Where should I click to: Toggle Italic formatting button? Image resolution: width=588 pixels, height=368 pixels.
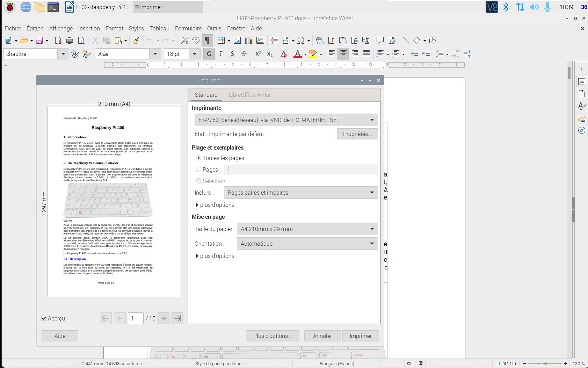coord(220,54)
